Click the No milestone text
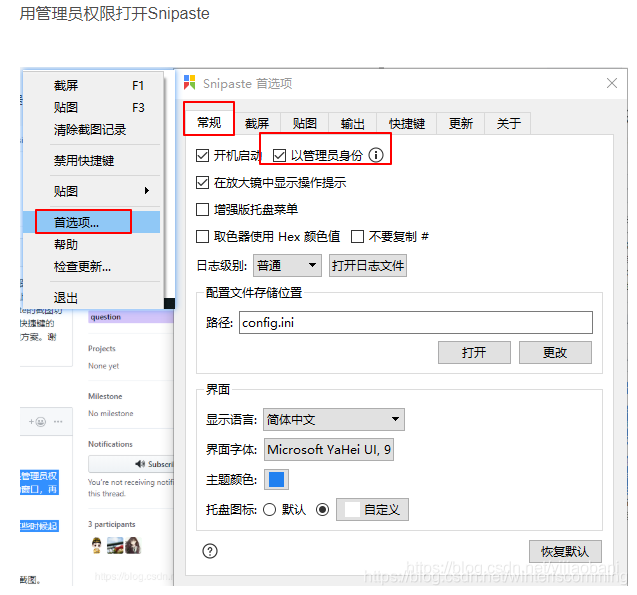The height and width of the screenshot is (595, 637). pos(111,413)
